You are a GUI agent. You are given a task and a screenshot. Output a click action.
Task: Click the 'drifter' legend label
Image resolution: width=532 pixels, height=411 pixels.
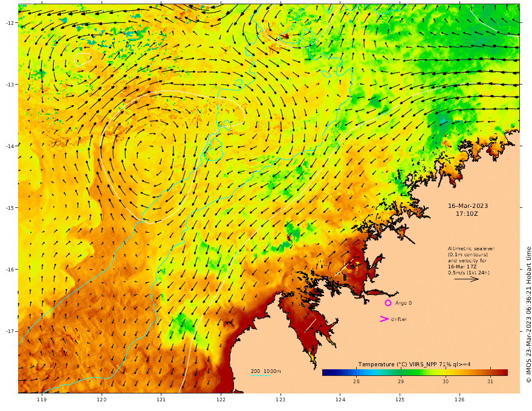click(x=398, y=319)
